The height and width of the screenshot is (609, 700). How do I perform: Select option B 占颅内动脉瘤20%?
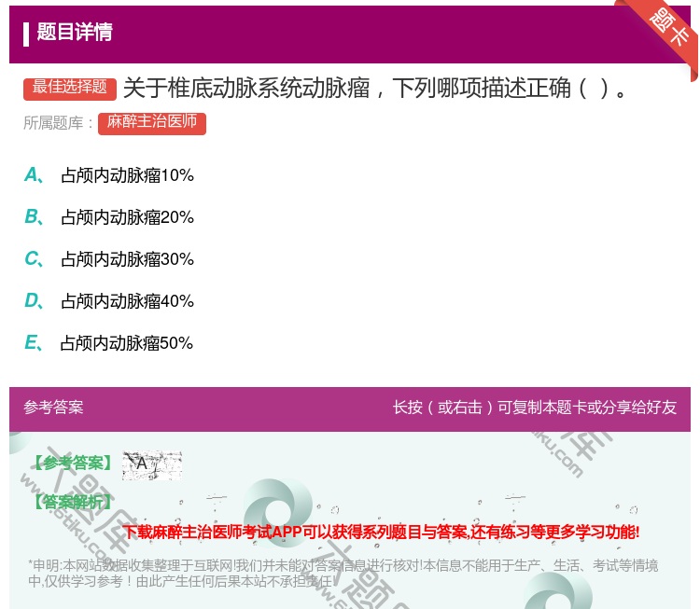pyautogui.click(x=109, y=217)
